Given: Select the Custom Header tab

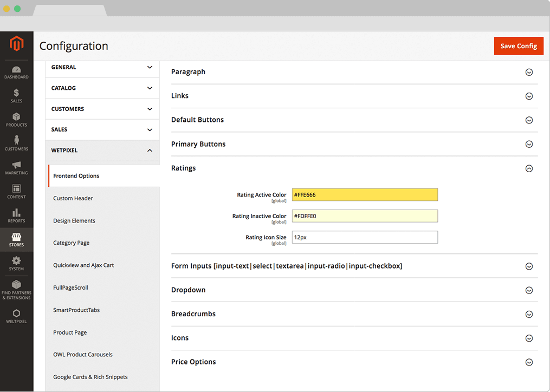Looking at the screenshot, I should coord(73,198).
